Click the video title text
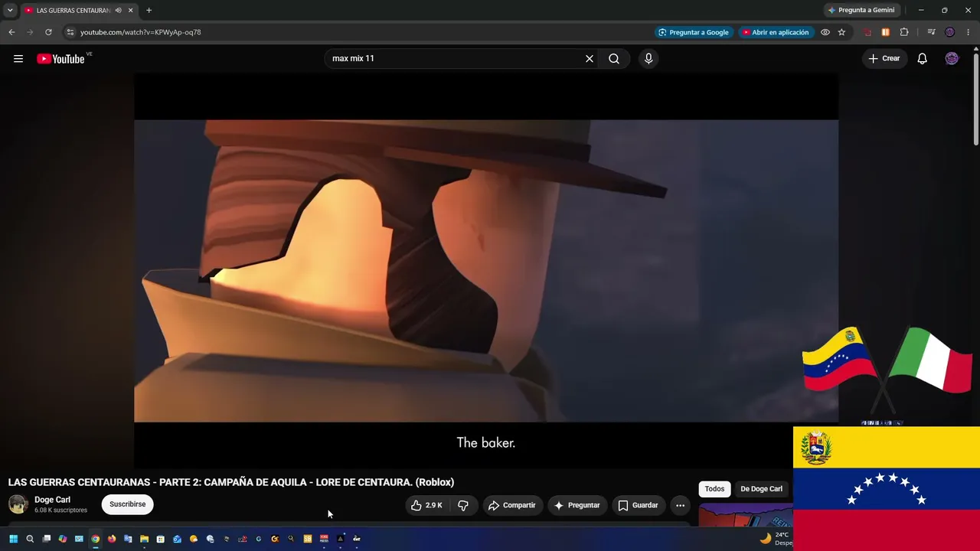Image resolution: width=980 pixels, height=551 pixels. pyautogui.click(x=231, y=482)
